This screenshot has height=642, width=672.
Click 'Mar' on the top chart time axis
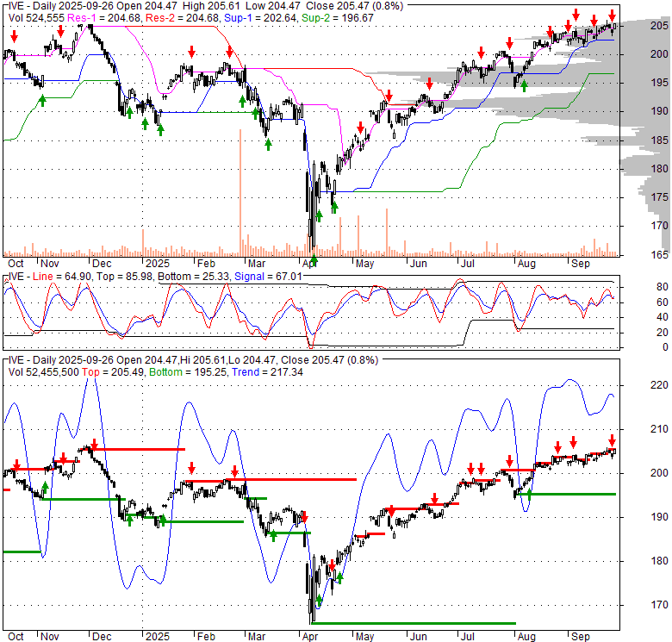(257, 264)
